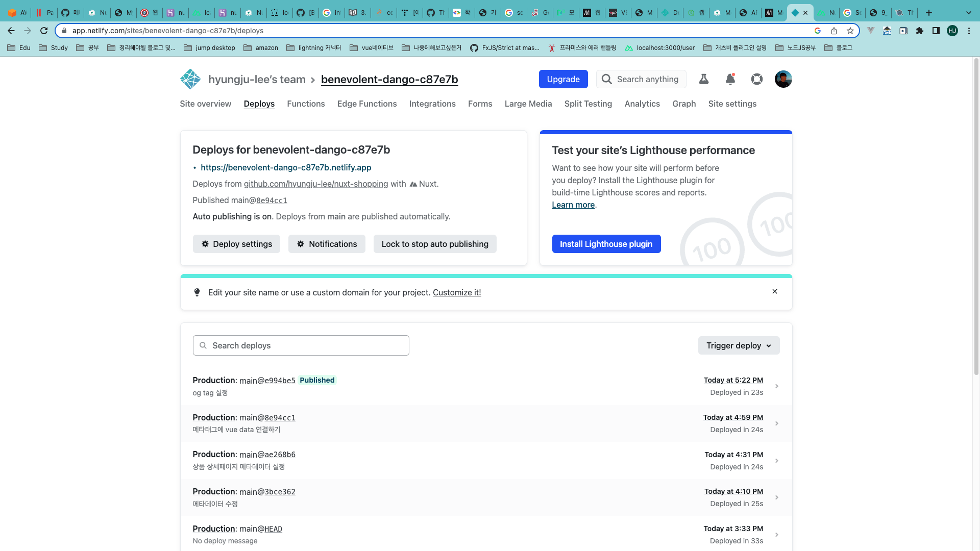This screenshot has height=551, width=980.
Task: Switch to the Functions tab
Action: click(x=306, y=104)
